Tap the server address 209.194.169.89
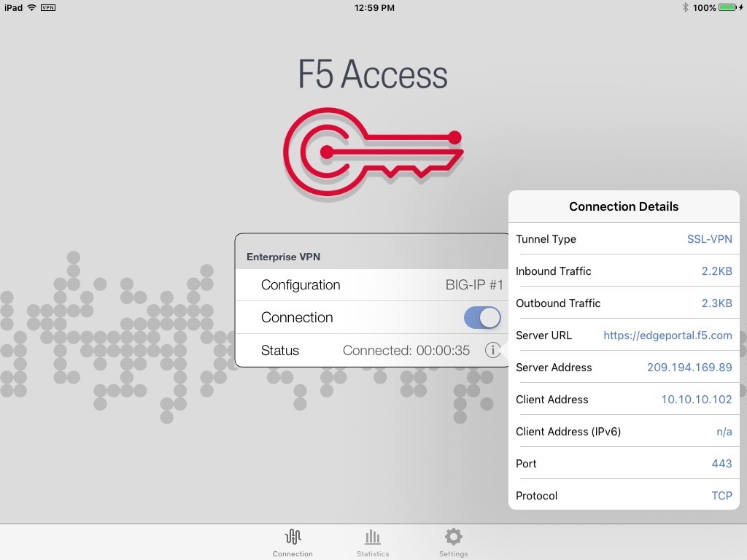The height and width of the screenshot is (560, 747). pos(689,367)
